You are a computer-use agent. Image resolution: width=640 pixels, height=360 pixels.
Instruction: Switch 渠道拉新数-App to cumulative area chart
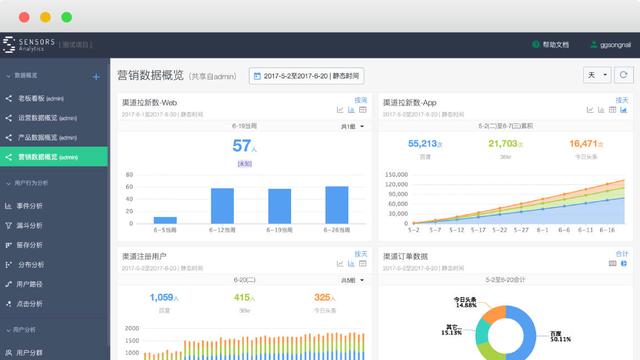click(624, 110)
